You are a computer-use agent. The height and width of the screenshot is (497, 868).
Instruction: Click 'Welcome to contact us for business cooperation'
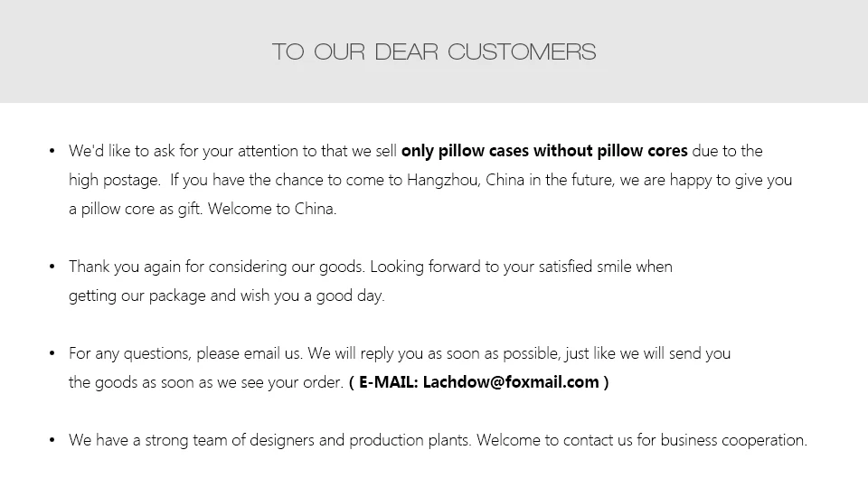641,440
